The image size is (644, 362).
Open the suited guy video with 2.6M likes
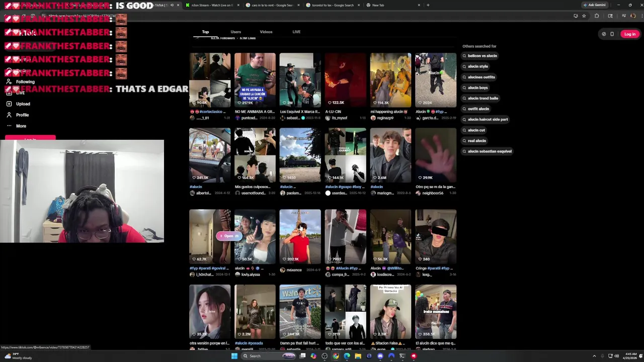tap(390, 155)
